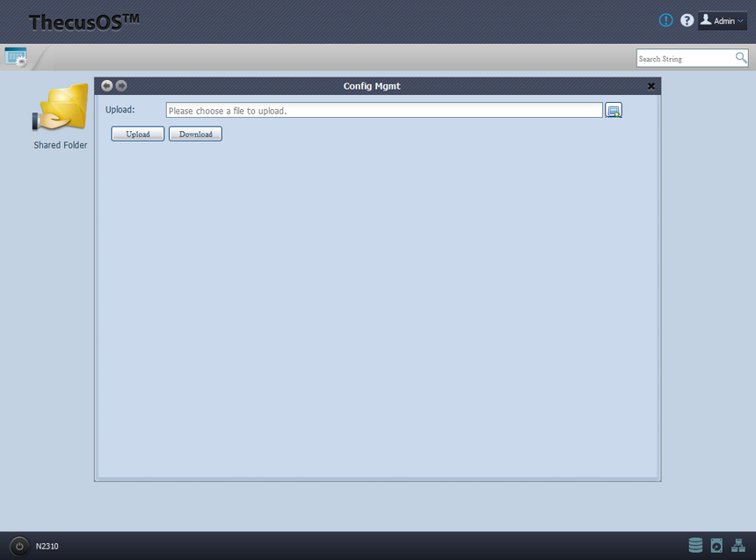
Task: Open the Help question mark icon
Action: click(687, 20)
